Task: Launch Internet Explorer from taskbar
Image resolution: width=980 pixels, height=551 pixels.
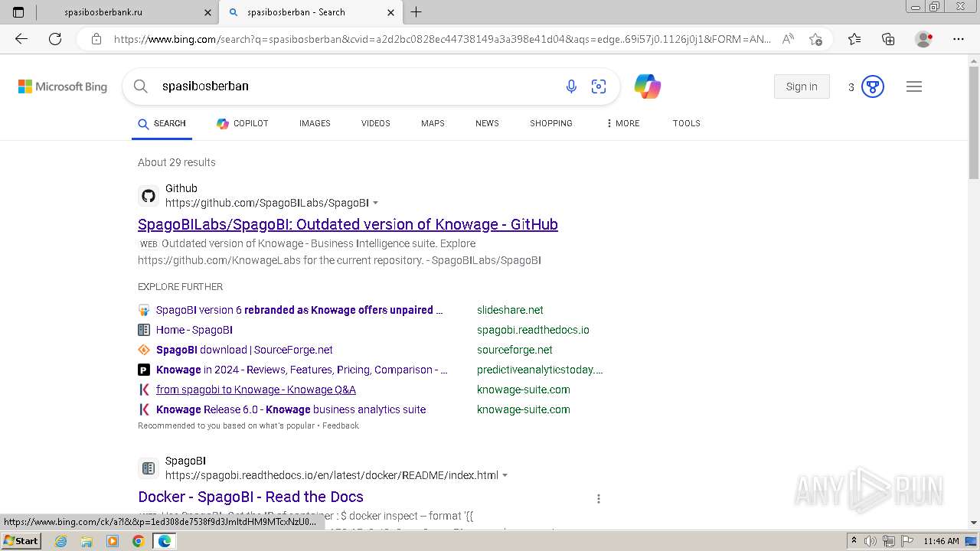Action: (60, 541)
